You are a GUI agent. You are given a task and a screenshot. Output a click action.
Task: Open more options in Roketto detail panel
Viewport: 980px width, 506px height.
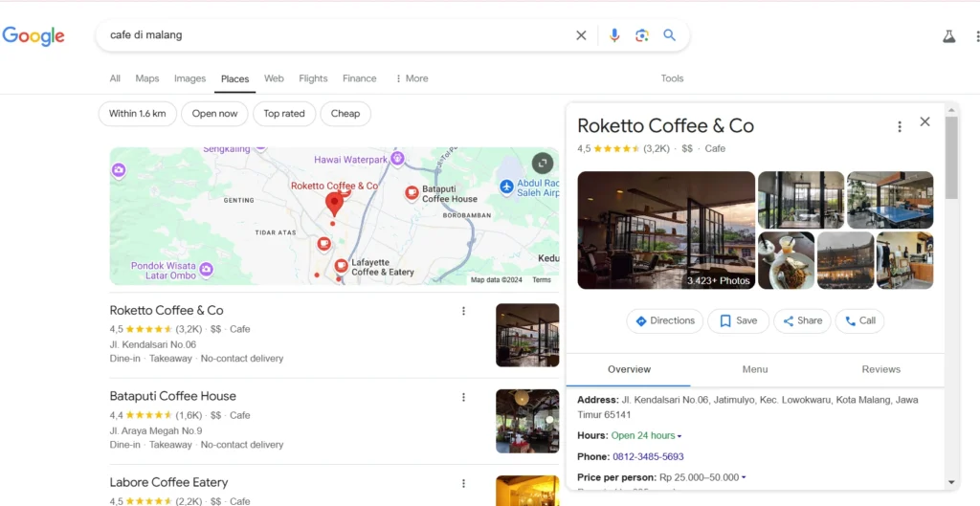pos(900,127)
